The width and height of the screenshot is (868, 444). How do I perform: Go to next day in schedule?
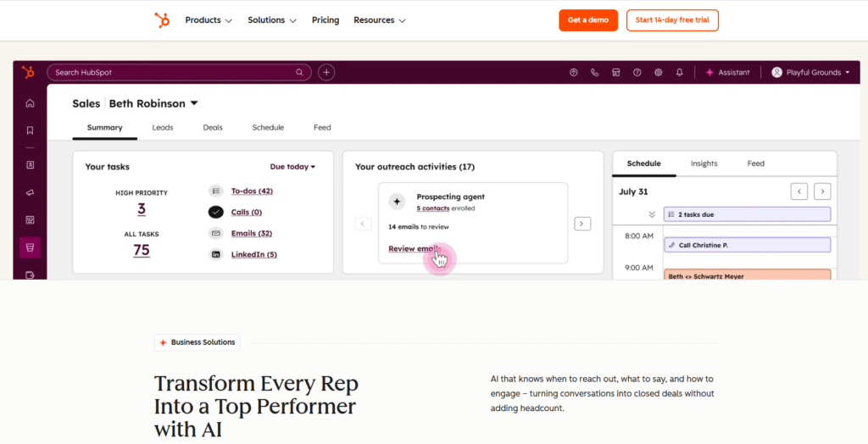tap(822, 191)
